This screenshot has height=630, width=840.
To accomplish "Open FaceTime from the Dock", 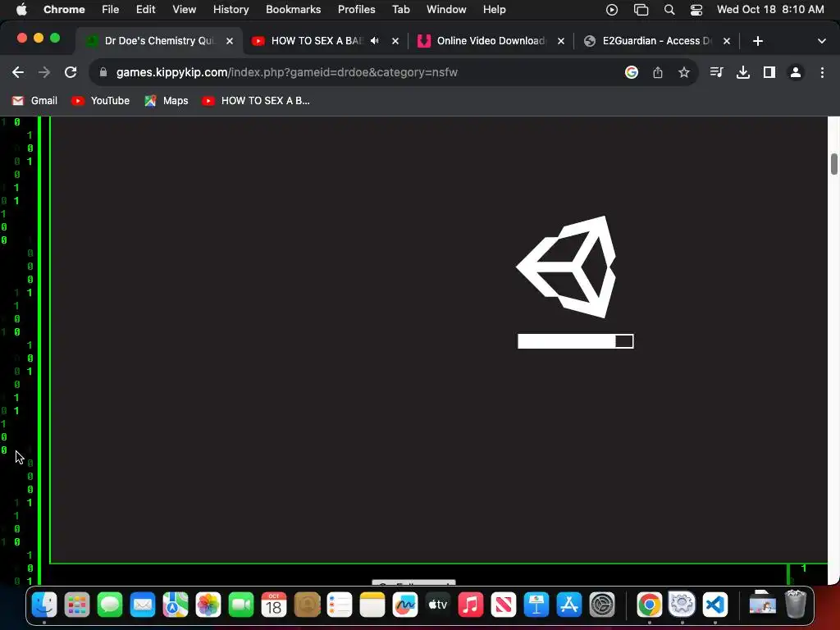I will tap(241, 605).
